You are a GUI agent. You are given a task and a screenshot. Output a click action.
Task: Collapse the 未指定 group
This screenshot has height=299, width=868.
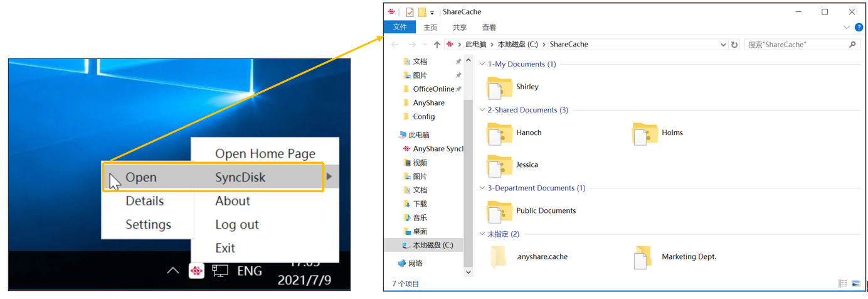click(482, 234)
